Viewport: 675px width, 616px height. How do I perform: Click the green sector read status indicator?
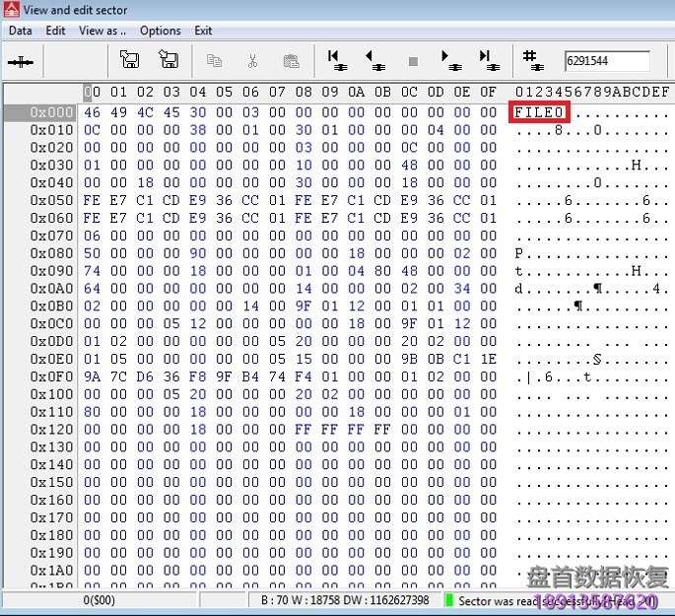449,600
